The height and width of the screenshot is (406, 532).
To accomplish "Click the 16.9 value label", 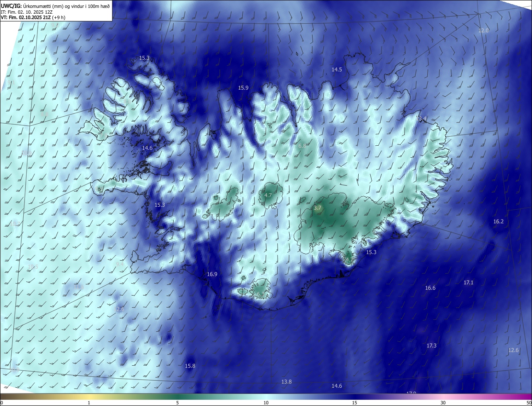I will 212,274.
